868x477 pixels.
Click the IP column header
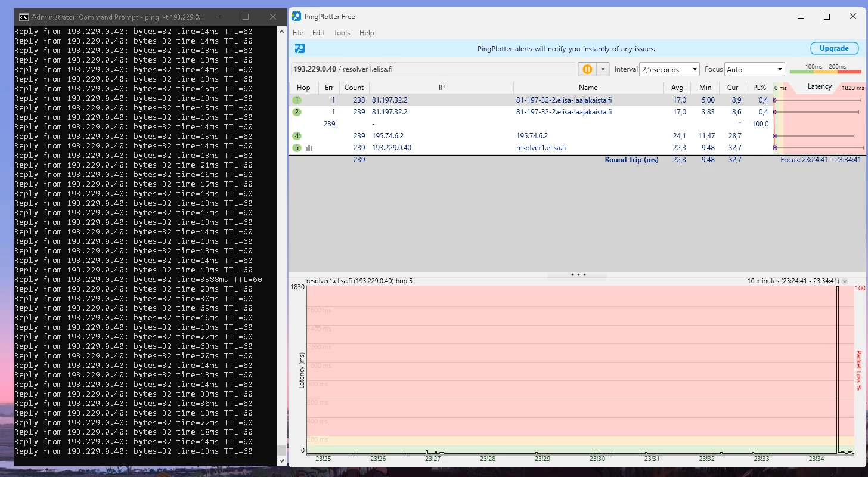[442, 88]
